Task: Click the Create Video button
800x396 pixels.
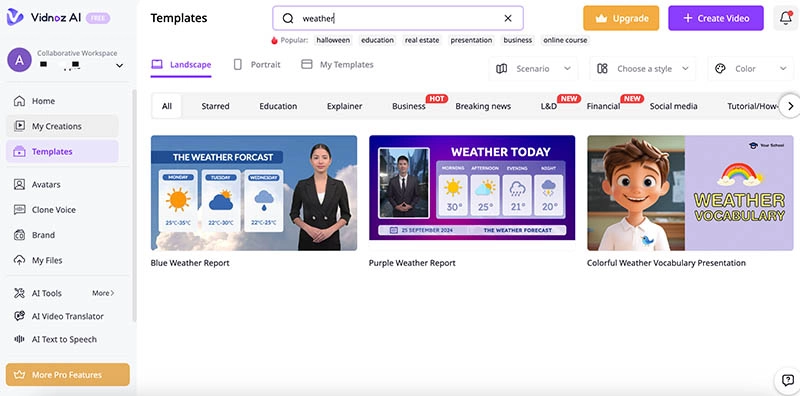Action: 716,18
